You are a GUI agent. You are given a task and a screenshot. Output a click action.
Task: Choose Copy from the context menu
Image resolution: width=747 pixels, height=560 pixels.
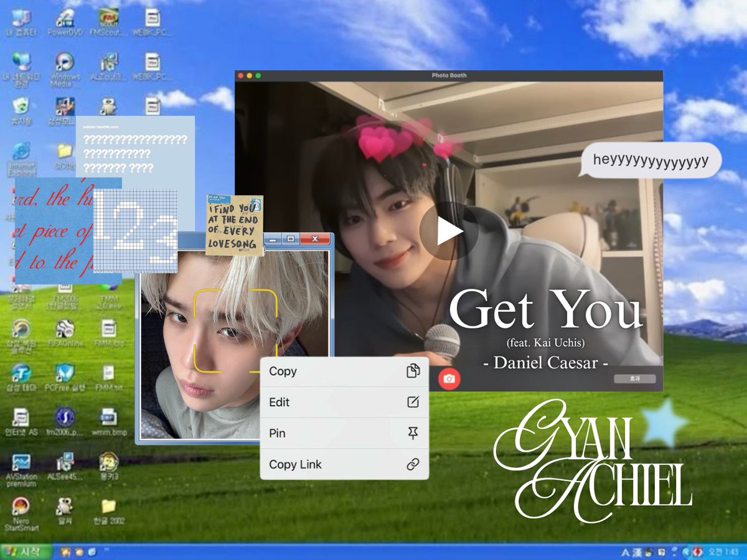coord(344,371)
